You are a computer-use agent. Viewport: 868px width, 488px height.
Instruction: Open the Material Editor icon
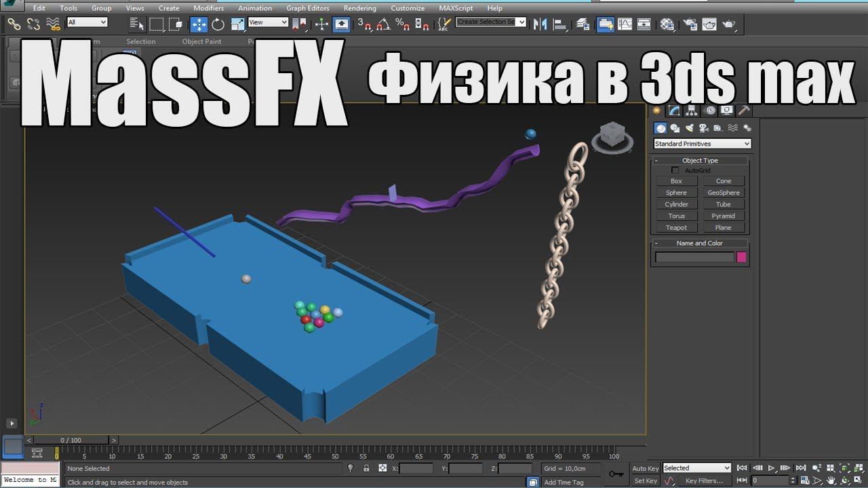pyautogui.click(x=667, y=24)
